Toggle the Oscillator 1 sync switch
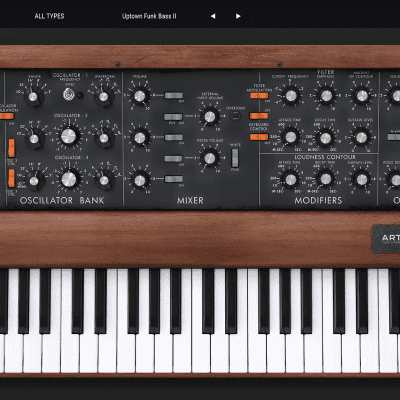Viewport: 400px width, 400px height. pos(69,94)
